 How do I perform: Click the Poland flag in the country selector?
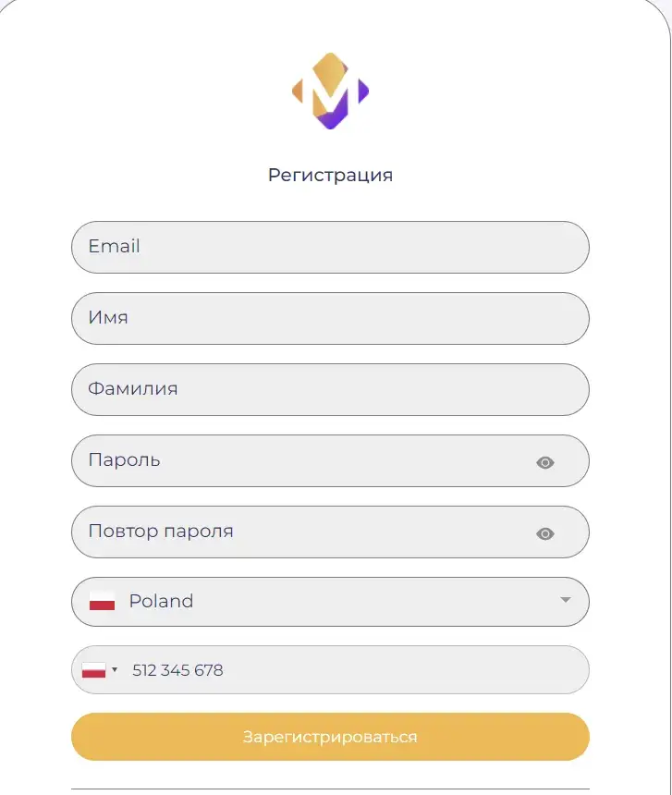[x=102, y=601]
